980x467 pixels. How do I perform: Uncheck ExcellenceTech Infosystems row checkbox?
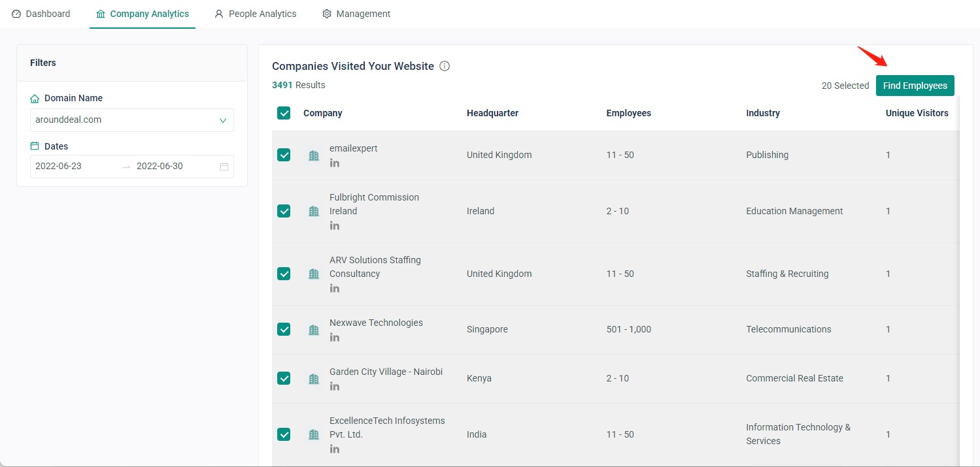[x=284, y=434]
